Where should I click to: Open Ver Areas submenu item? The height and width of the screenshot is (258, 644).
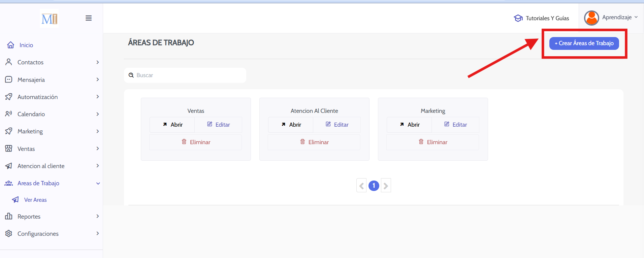35,200
